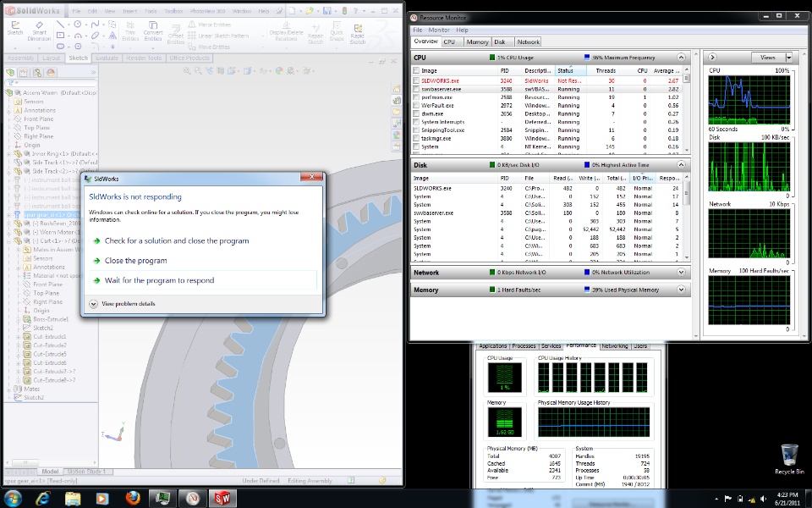Expand the Memory section in Resource Monitor
The width and height of the screenshot is (812, 508).
681,290
